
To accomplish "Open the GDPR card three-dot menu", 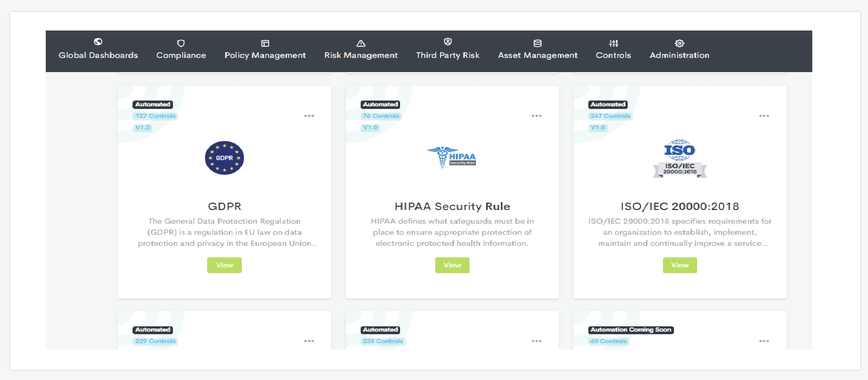I will 309,116.
